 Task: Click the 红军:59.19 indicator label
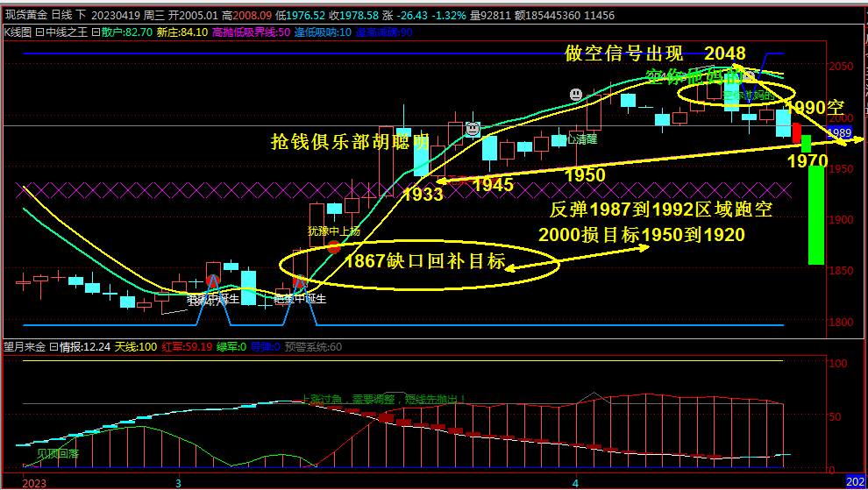(x=187, y=347)
